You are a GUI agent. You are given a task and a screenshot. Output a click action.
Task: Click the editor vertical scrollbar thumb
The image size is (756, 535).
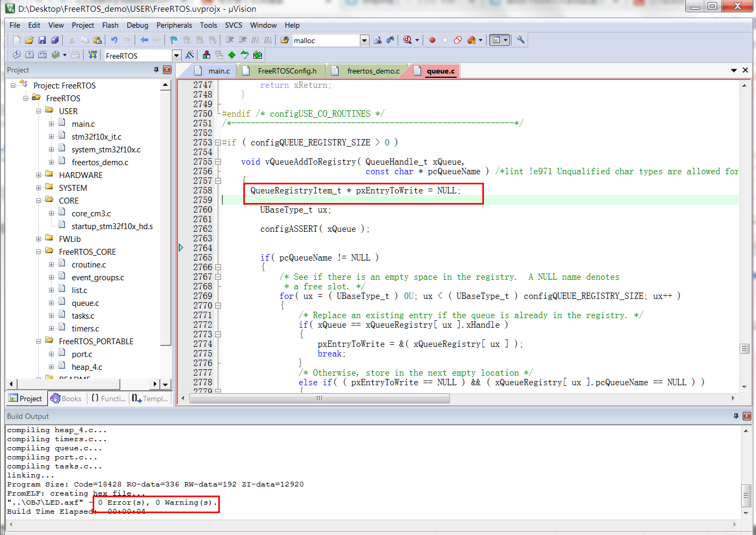744,349
